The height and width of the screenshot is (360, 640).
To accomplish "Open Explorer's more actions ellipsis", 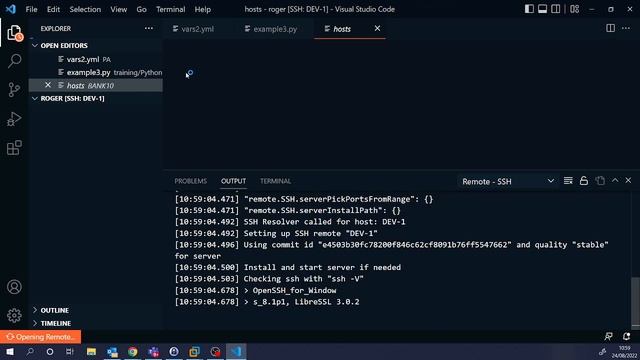I will (x=149, y=29).
